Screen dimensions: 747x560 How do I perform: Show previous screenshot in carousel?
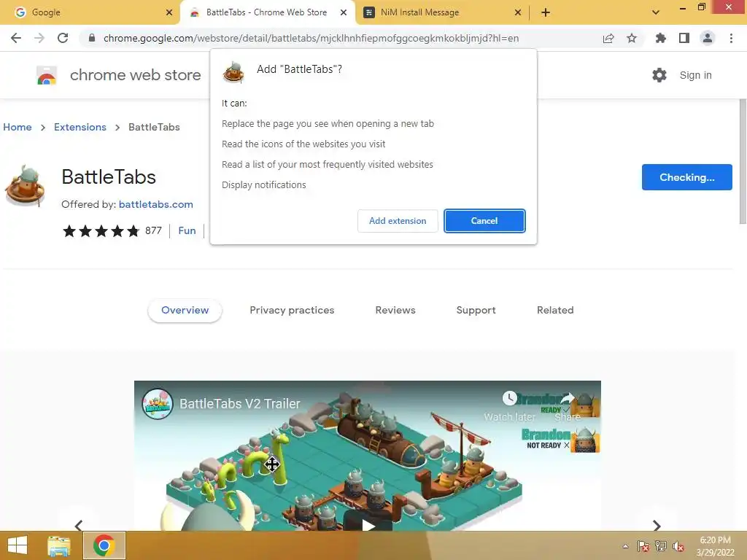click(79, 525)
